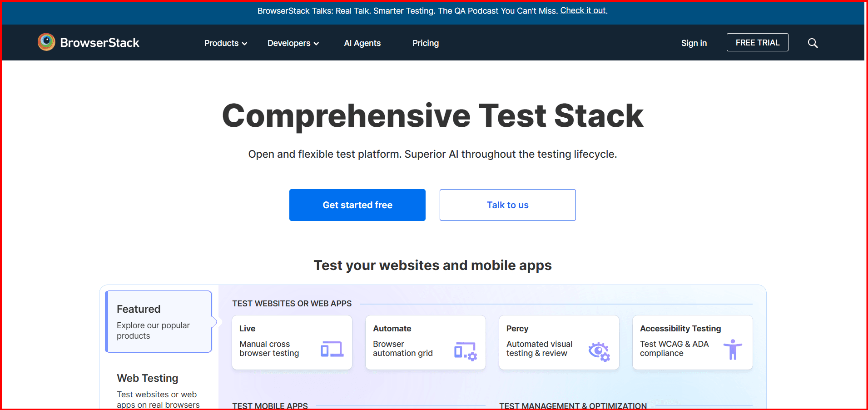This screenshot has width=868, height=410.
Task: Switch to the Web Testing tab
Action: coord(148,378)
